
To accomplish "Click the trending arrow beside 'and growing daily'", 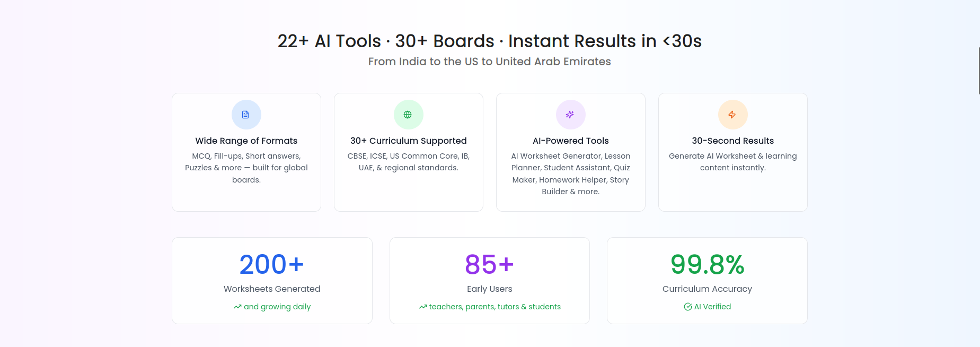I will click(x=237, y=307).
